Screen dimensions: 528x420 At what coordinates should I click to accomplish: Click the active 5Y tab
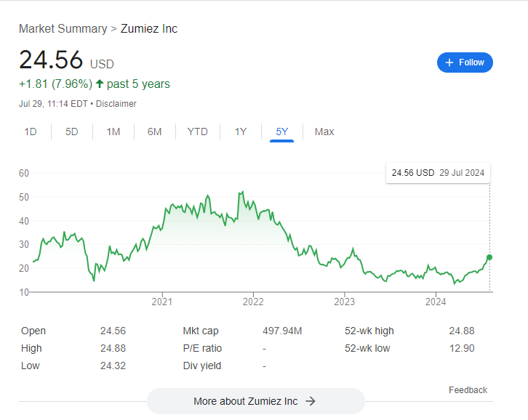281,132
